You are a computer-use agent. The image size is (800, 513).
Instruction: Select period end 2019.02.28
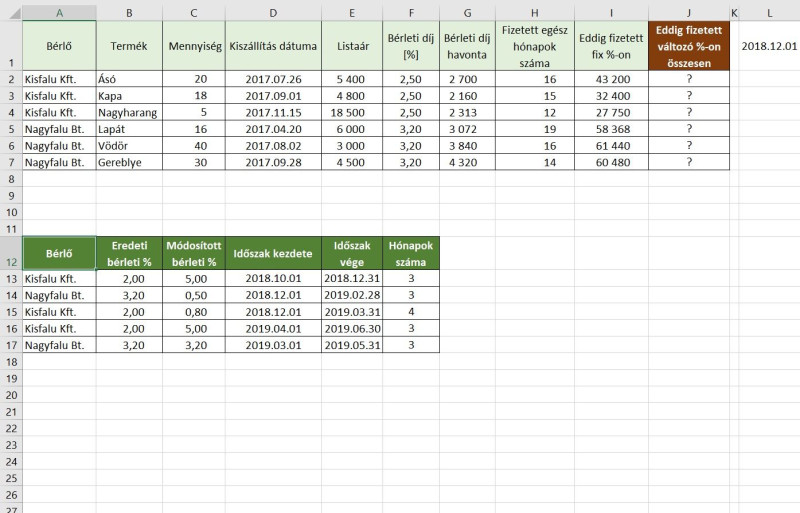click(x=352, y=295)
